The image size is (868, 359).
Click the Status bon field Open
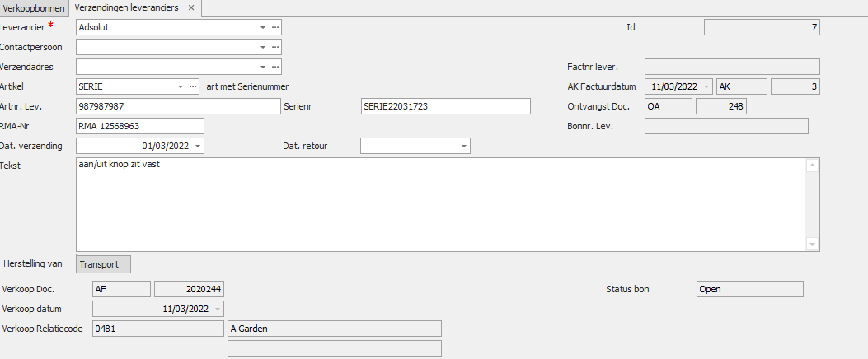pyautogui.click(x=749, y=289)
